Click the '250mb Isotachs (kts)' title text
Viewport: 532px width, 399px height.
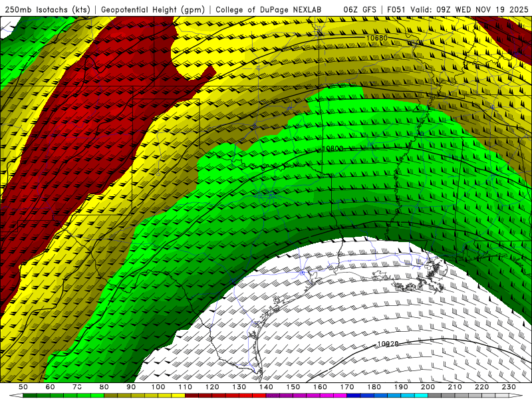(47, 9)
